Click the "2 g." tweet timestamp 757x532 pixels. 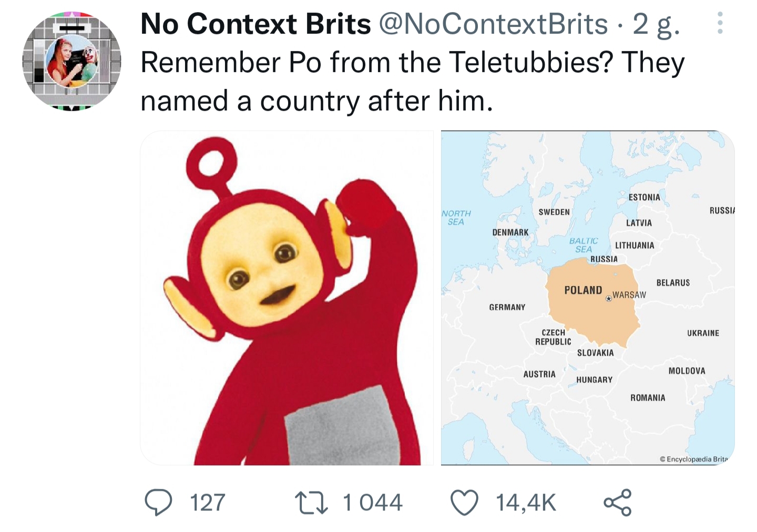click(656, 24)
